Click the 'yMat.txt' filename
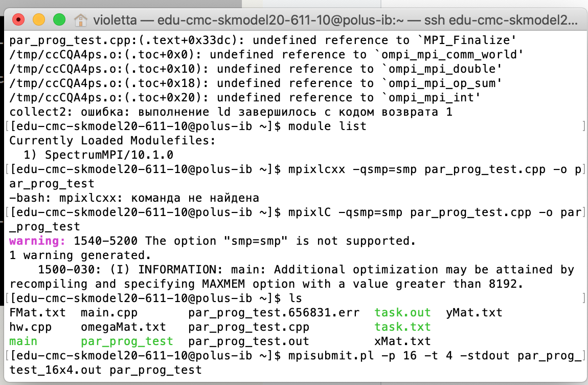The image size is (588, 385). pos(474,312)
